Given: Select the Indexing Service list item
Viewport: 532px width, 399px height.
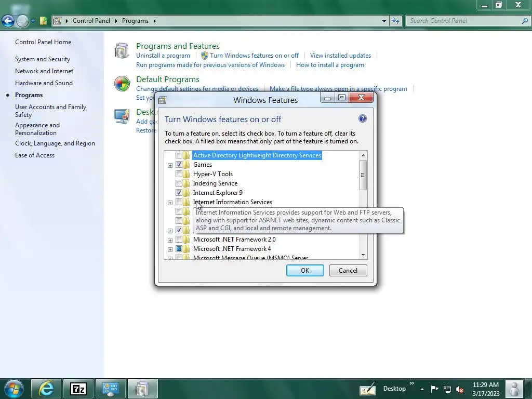Looking at the screenshot, I should point(215,183).
